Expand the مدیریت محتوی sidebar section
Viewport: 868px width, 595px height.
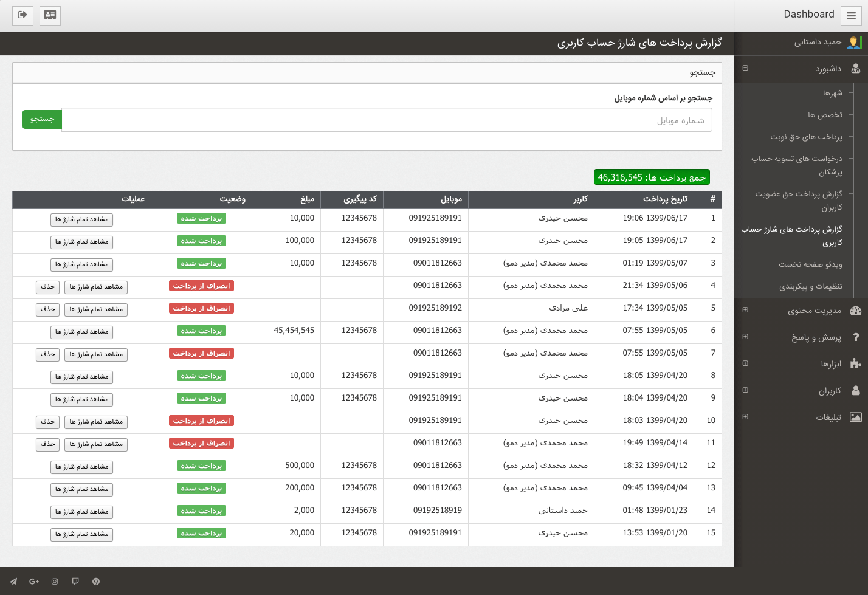(745, 310)
